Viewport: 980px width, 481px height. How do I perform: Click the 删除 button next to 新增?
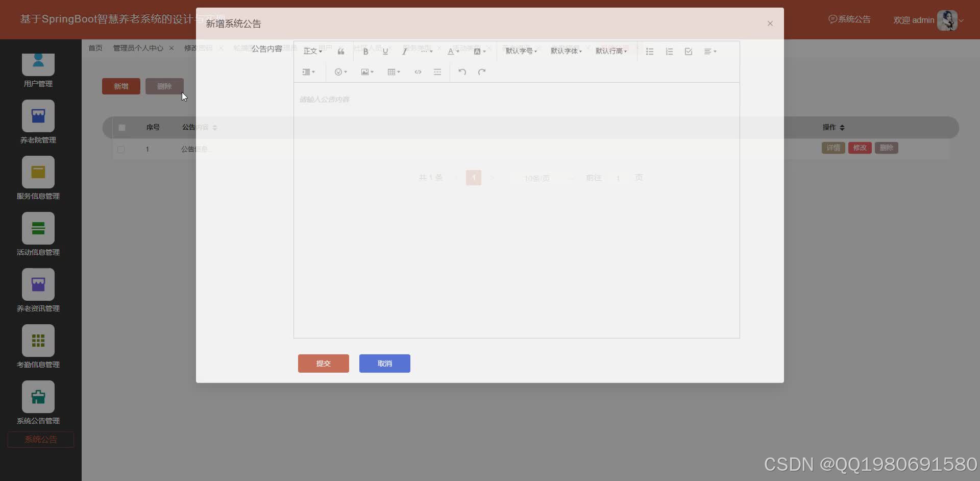coord(164,86)
